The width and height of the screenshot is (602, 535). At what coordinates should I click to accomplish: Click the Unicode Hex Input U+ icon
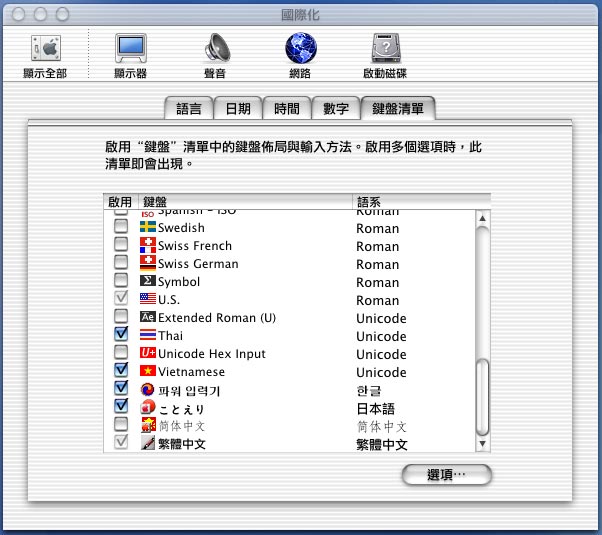pos(148,354)
